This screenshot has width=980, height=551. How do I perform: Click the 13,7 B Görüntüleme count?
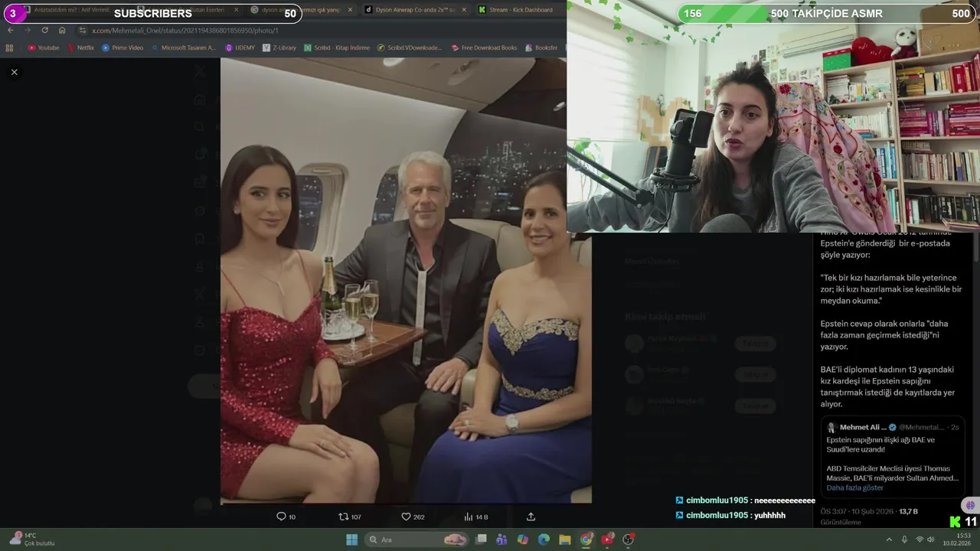[x=908, y=511]
